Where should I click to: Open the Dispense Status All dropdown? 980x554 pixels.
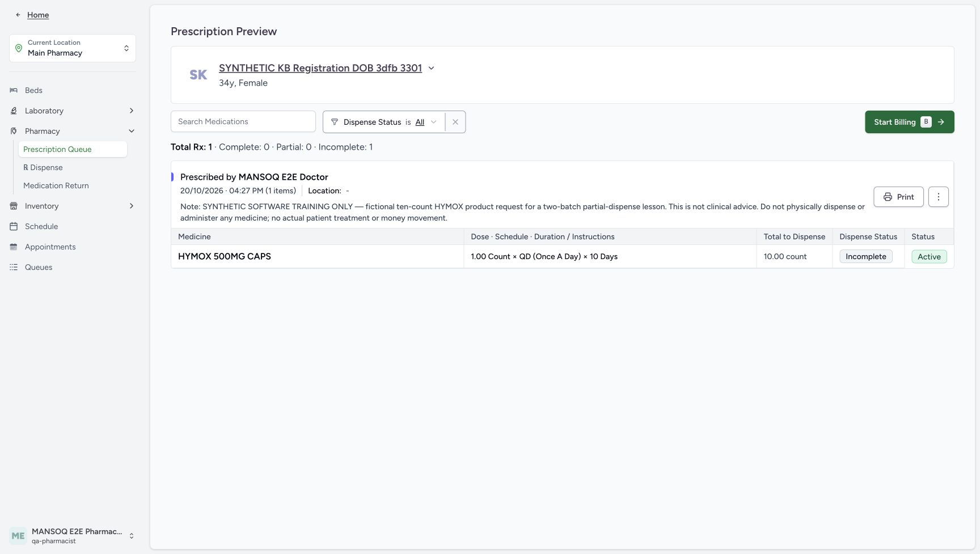[x=426, y=122]
